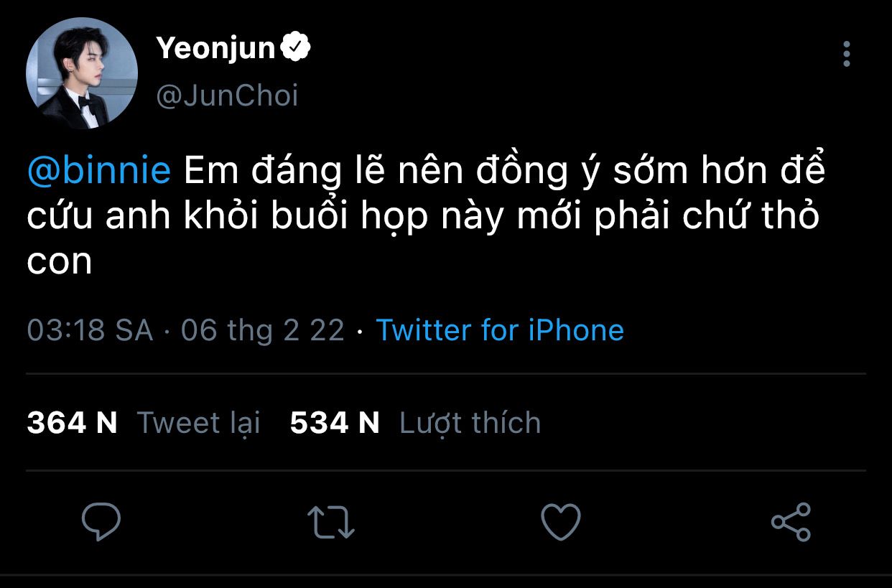Click the Twitter for iPhone link
The width and height of the screenshot is (892, 588).
[x=500, y=330]
